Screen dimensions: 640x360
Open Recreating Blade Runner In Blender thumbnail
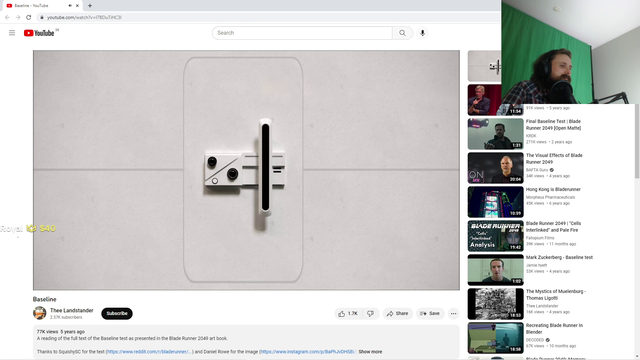[496, 338]
